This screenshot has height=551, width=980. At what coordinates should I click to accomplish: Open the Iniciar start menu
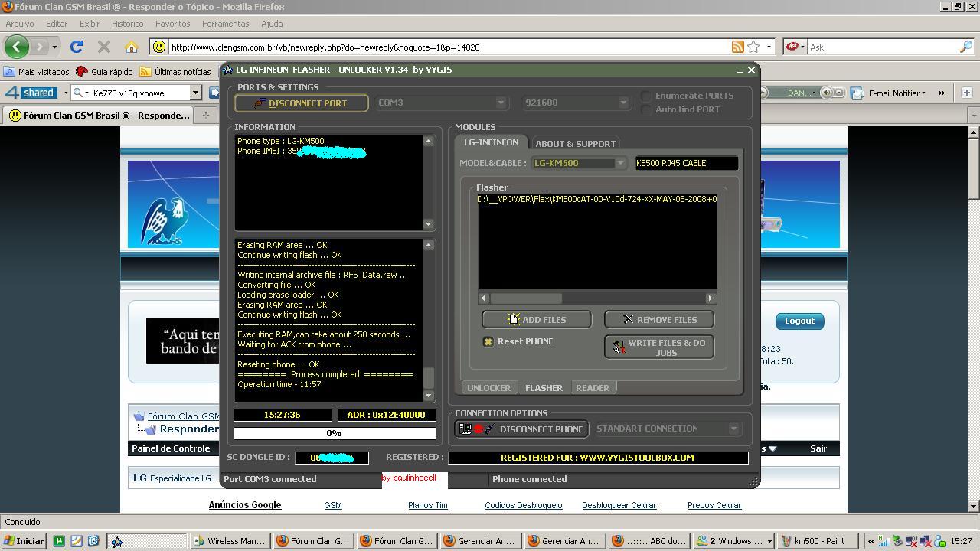(24, 541)
